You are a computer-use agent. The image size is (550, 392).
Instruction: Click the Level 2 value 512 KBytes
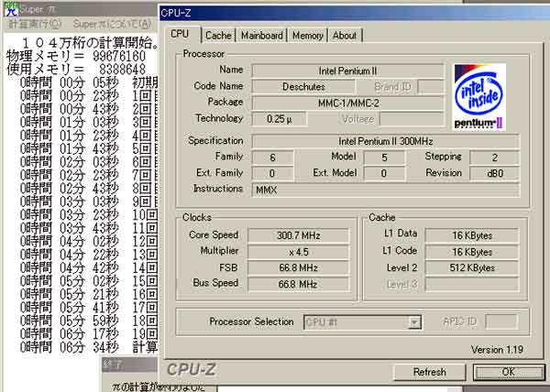pyautogui.click(x=472, y=268)
